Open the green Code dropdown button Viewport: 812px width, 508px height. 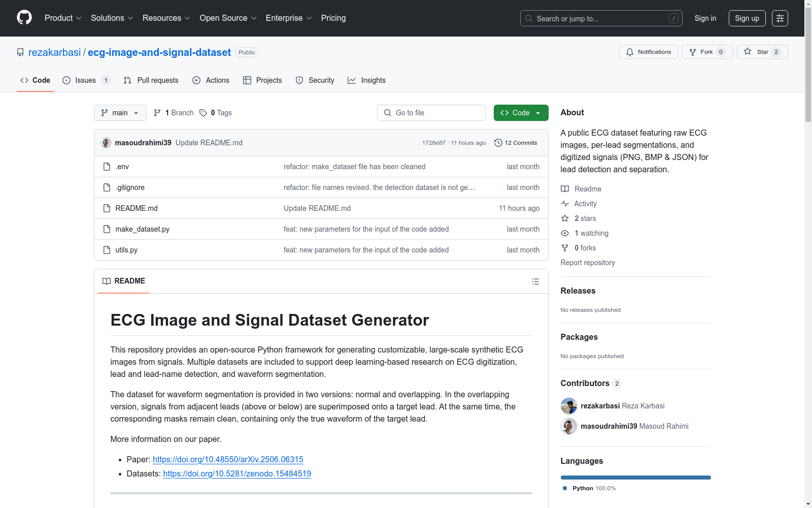click(521, 113)
